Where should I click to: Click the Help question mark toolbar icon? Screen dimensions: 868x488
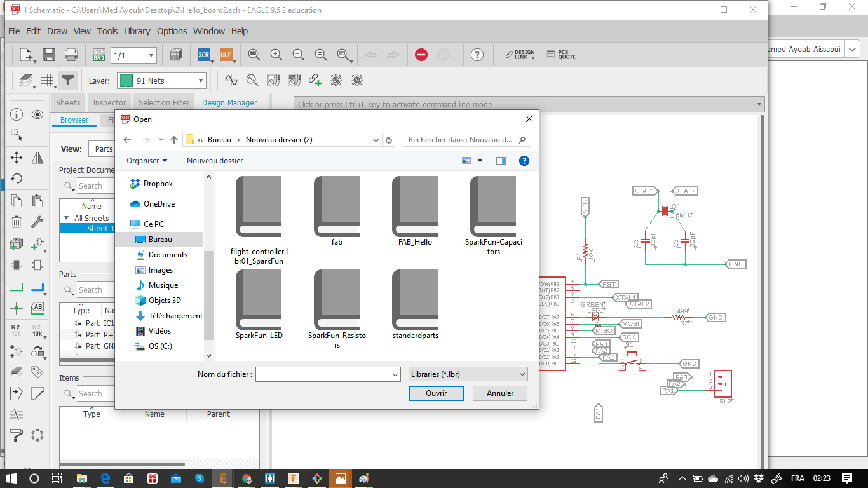[x=477, y=55]
